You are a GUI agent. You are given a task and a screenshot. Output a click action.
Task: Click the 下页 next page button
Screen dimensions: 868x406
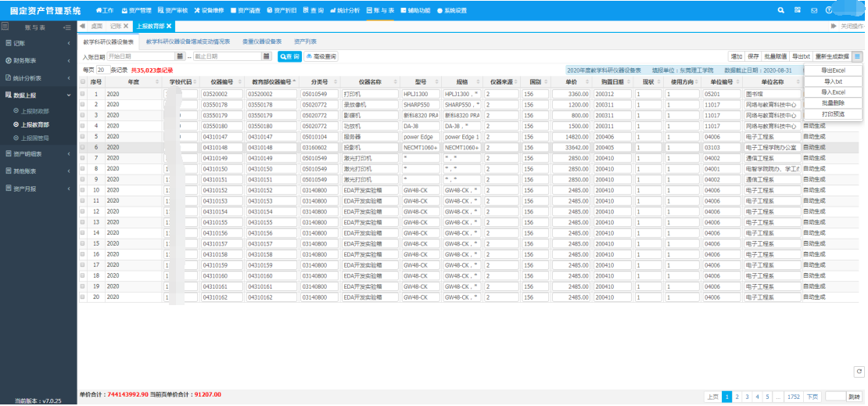(x=812, y=397)
